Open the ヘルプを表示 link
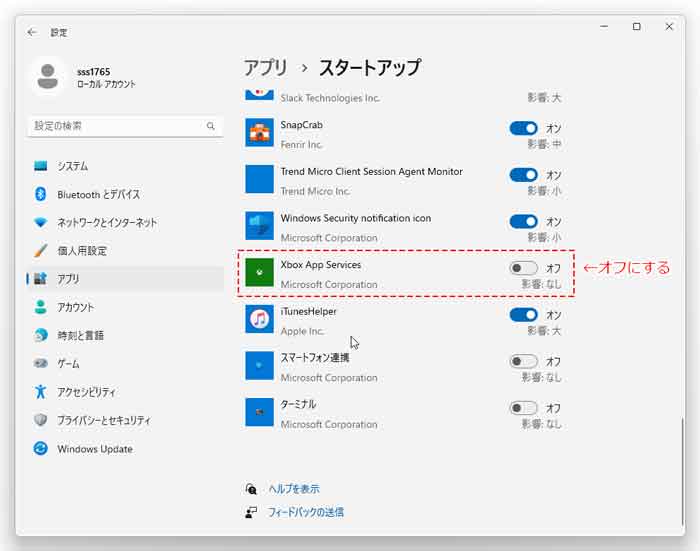This screenshot has width=700, height=551. click(294, 489)
